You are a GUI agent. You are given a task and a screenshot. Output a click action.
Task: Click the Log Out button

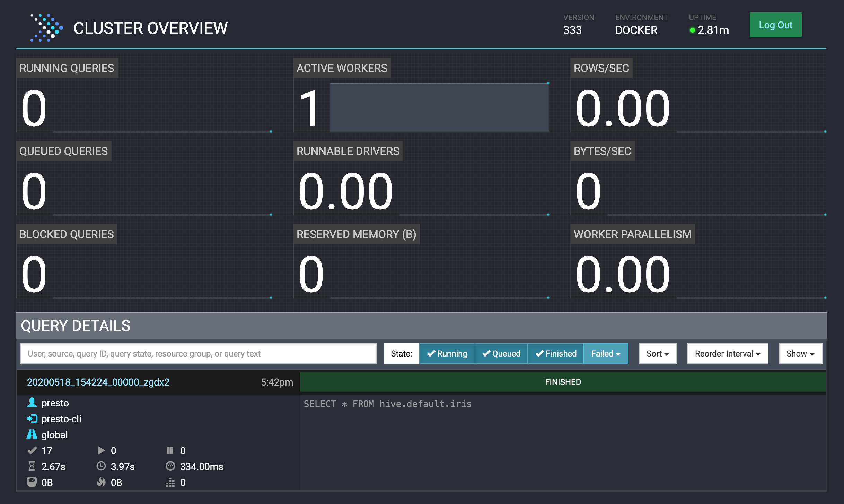[775, 25]
